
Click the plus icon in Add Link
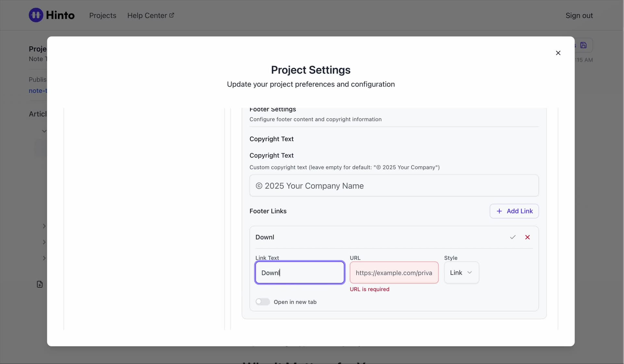pos(499,211)
